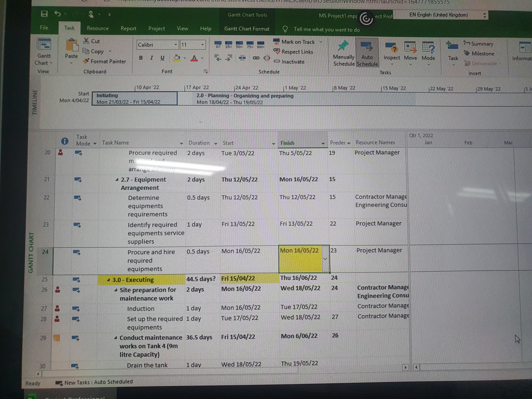Screen dimensions: 532x399
Task: Open the Task Name column dropdown
Action: pyautogui.click(x=181, y=143)
